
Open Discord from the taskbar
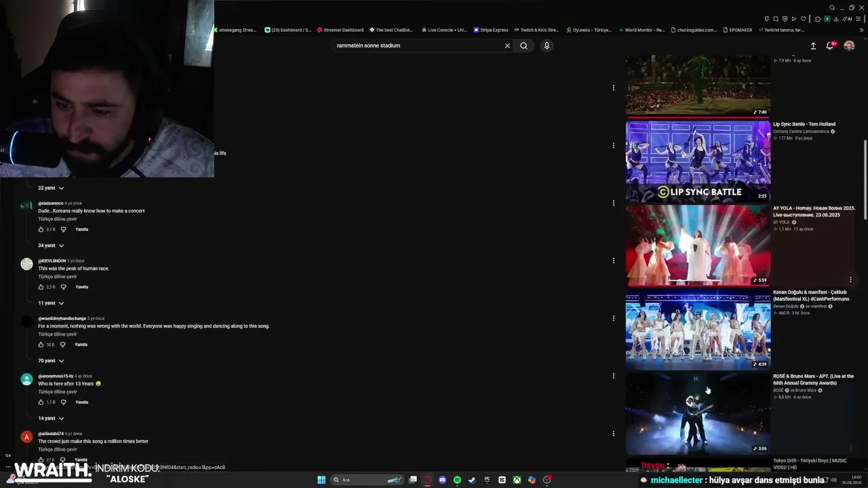click(x=442, y=480)
